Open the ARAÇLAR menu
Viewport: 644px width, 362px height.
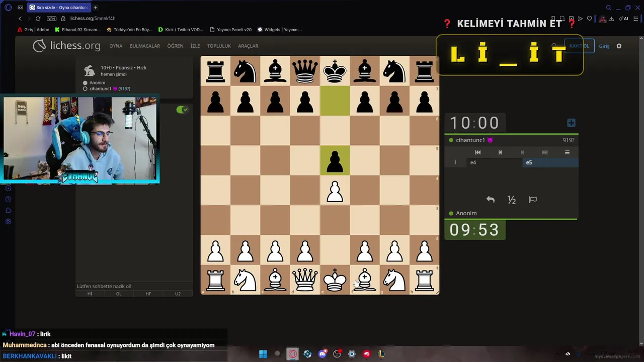click(x=248, y=46)
